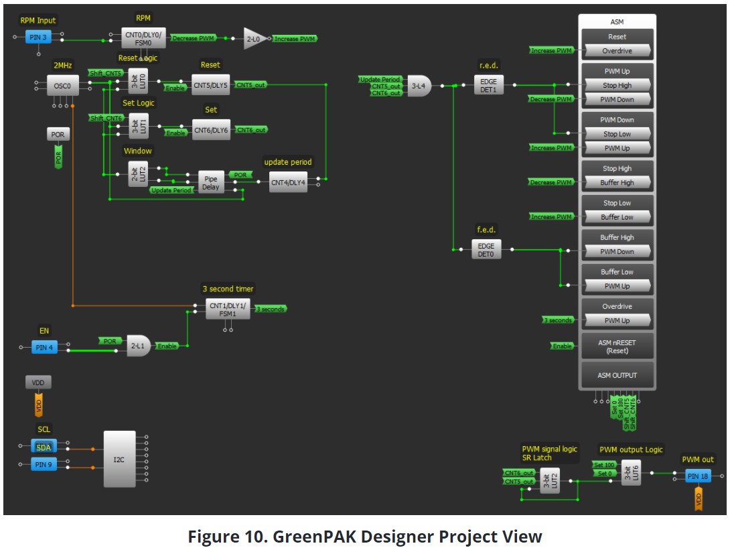Click Stop Low transition under PWM Down

pyautogui.click(x=617, y=134)
